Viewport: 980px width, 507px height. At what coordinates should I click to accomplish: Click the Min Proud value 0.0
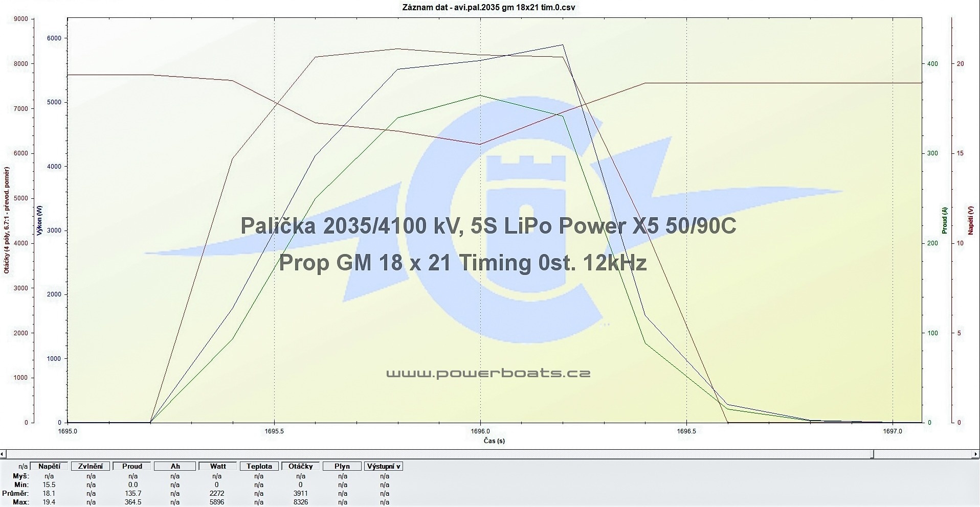pos(133,485)
